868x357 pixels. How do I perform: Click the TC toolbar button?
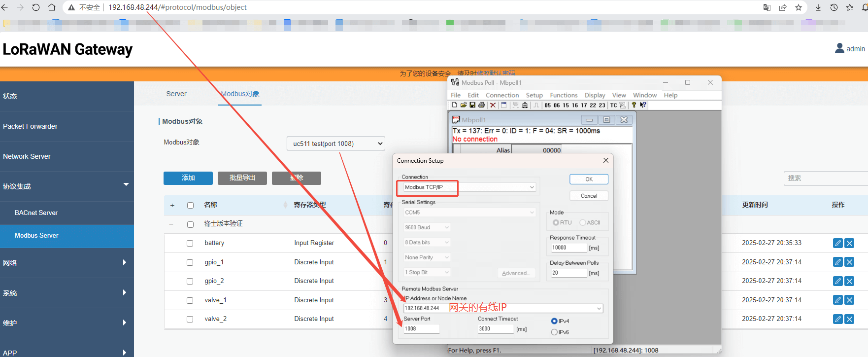(613, 105)
